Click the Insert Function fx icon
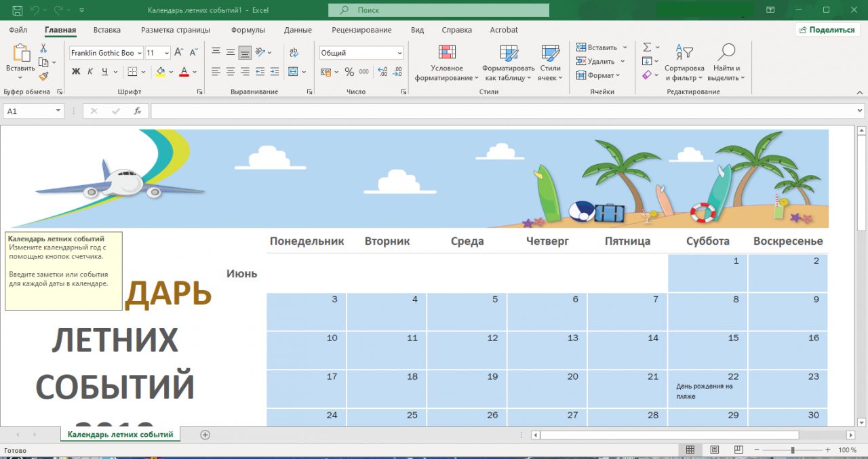Image resolution: width=868 pixels, height=459 pixels. 138,111
